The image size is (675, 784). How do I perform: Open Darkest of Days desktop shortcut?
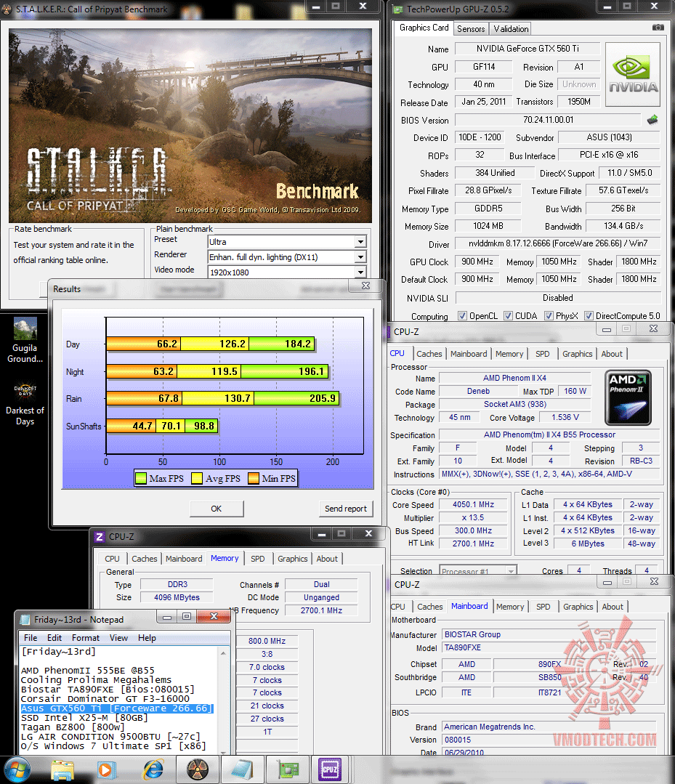[x=25, y=404]
